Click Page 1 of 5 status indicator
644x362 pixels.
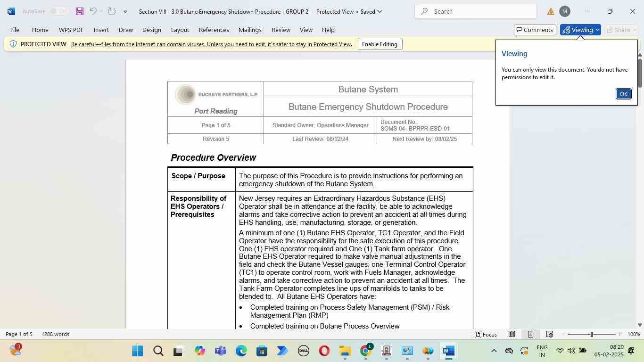[x=19, y=334]
